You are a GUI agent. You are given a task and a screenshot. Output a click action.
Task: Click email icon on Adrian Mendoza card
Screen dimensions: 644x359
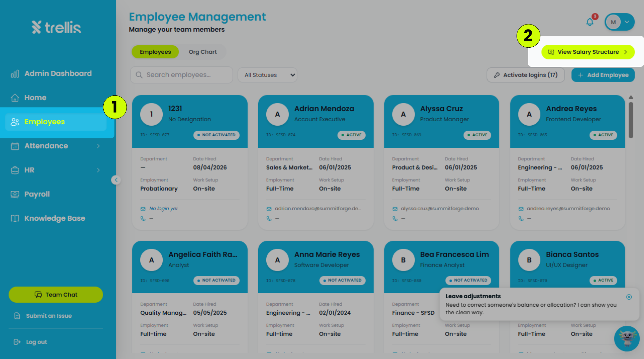[269, 209]
